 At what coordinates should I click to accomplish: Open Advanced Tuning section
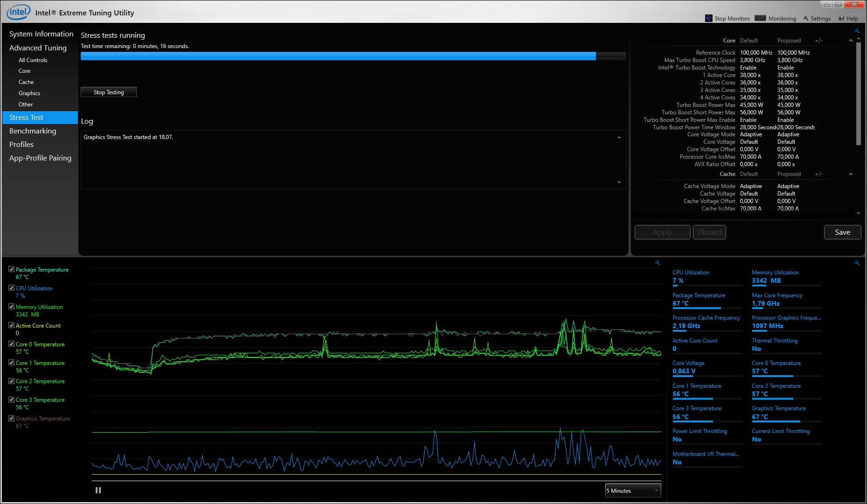(38, 48)
